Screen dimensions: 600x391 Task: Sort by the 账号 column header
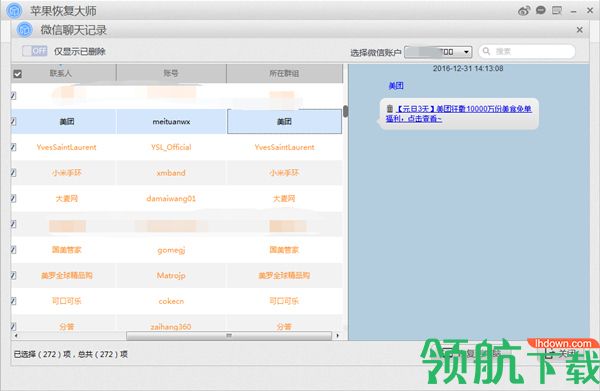click(171, 73)
